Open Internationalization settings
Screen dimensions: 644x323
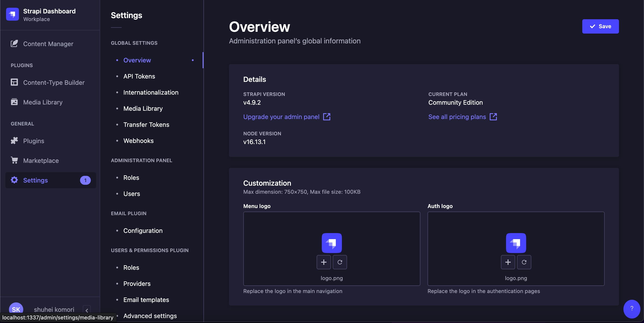point(151,92)
